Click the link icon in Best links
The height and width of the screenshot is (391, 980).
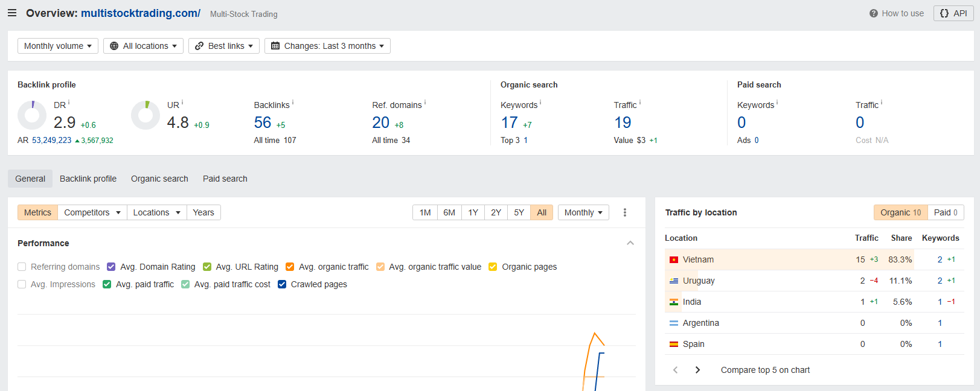coord(199,46)
